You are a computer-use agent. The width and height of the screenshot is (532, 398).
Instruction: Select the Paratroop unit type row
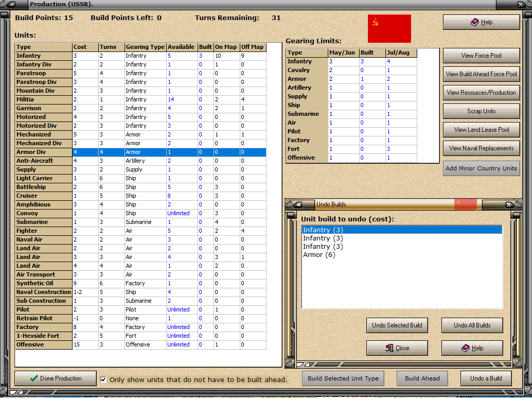point(140,73)
